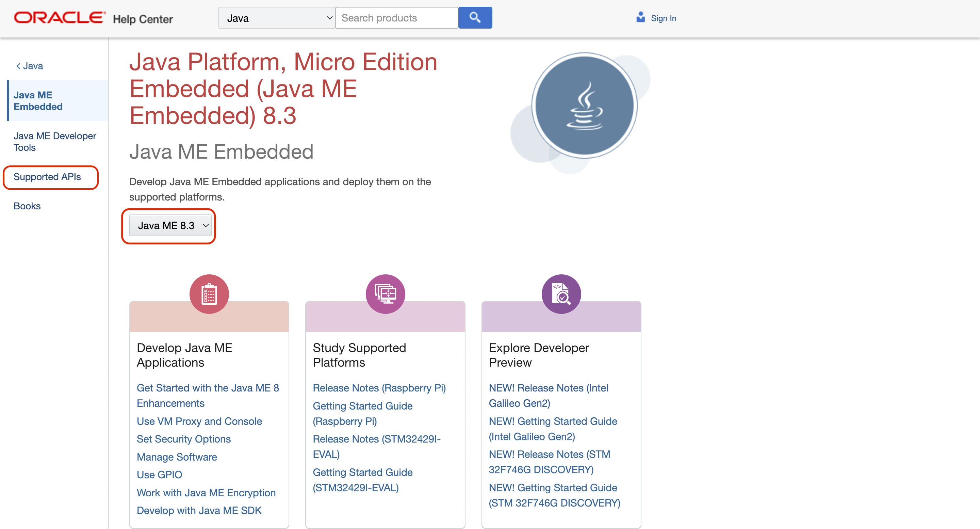Viewport: 980px width, 529px height.
Task: Open the Java ME 8.3 version dropdown
Action: (170, 225)
